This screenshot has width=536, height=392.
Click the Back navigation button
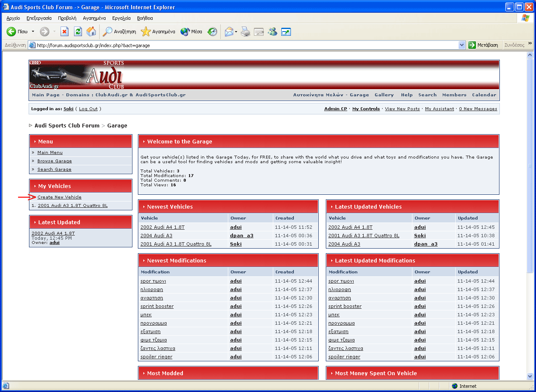pos(17,32)
